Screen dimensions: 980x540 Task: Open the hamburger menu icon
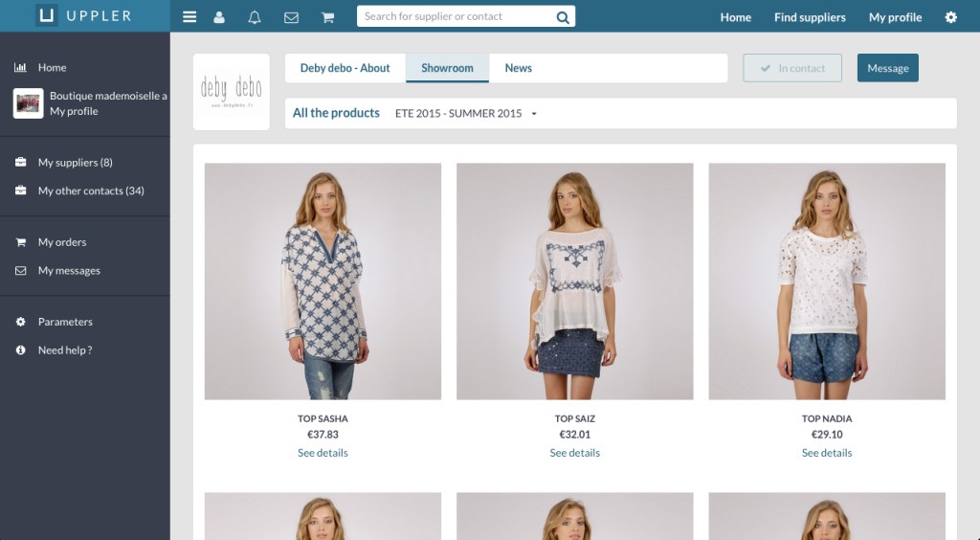[x=189, y=17]
